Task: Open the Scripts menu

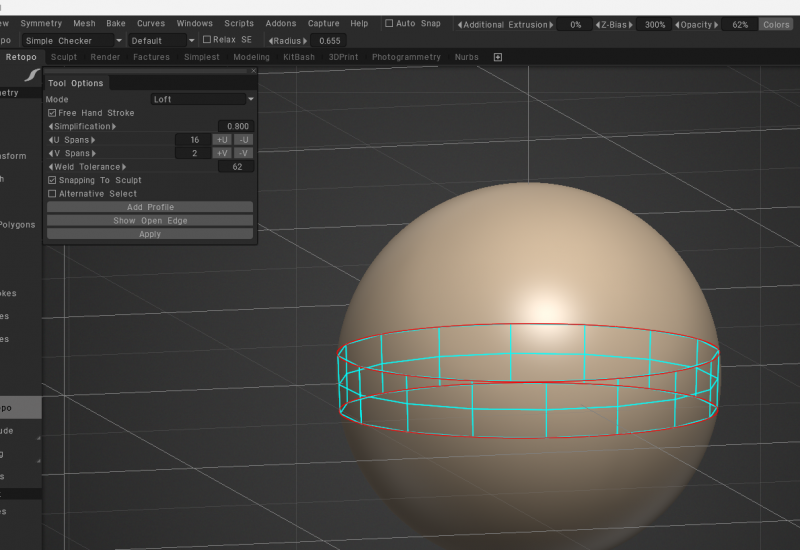Action: coord(239,23)
